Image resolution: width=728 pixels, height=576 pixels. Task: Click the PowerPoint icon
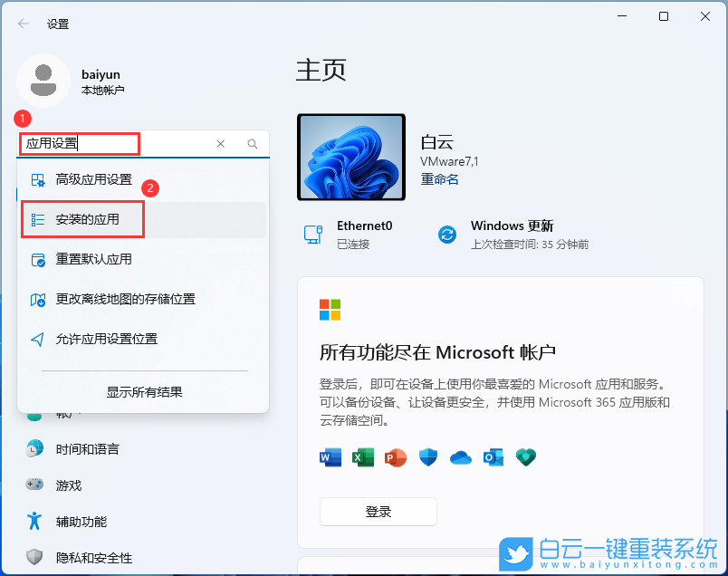pyautogui.click(x=396, y=457)
